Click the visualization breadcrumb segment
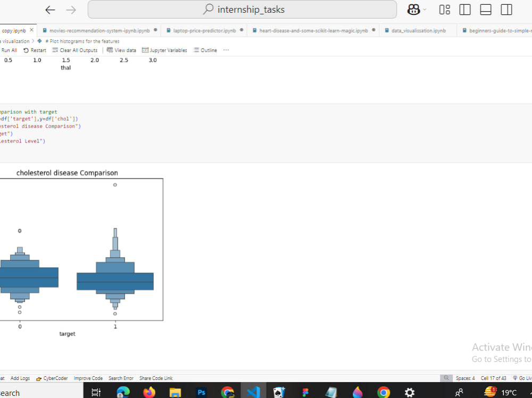 point(15,41)
